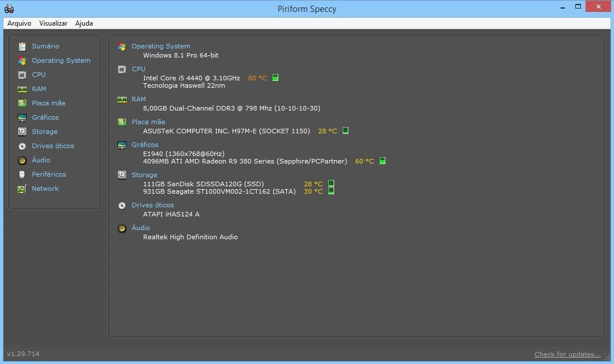Maximize the Speccy window
Viewport: 614px width, 364px height.
coord(578,7)
